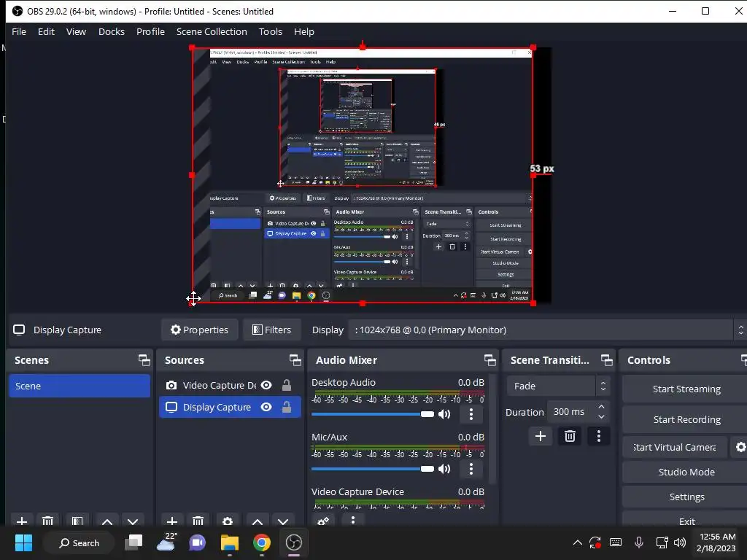Open Filters for Display Capture
This screenshot has height=560, width=747.
click(271, 330)
